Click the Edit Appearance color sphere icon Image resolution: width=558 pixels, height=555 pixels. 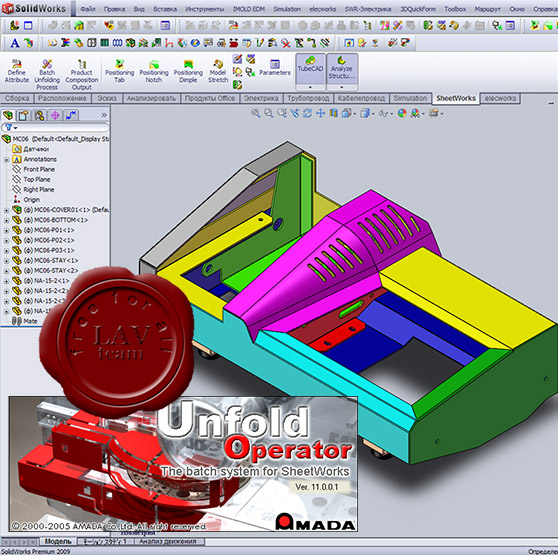[x=402, y=113]
